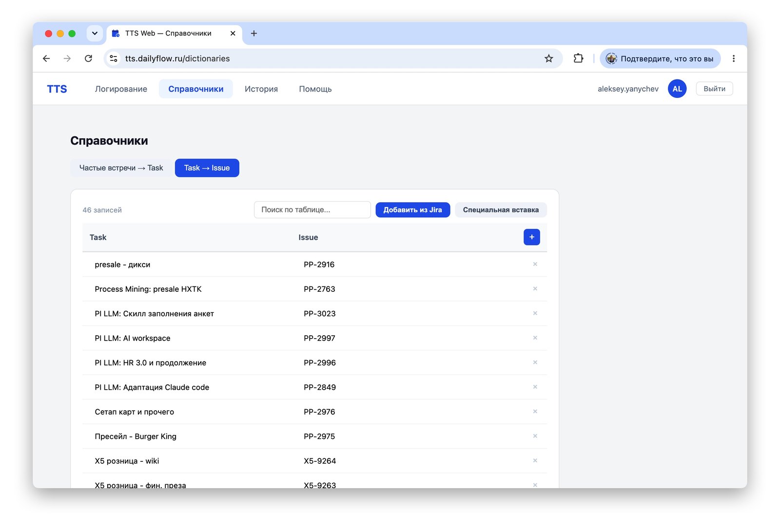
Task: Go back with the browser back arrow
Action: point(46,58)
